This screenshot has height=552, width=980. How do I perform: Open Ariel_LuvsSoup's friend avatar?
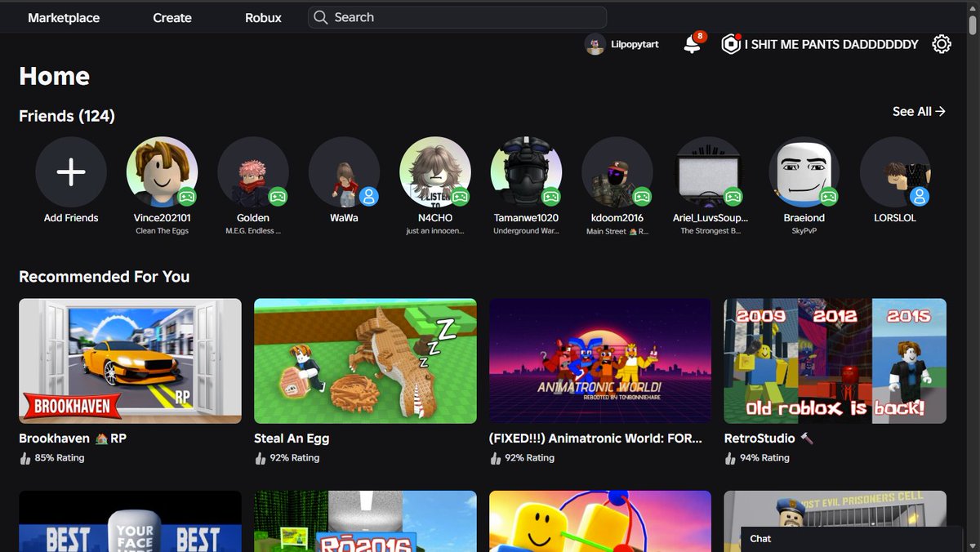[x=708, y=172]
